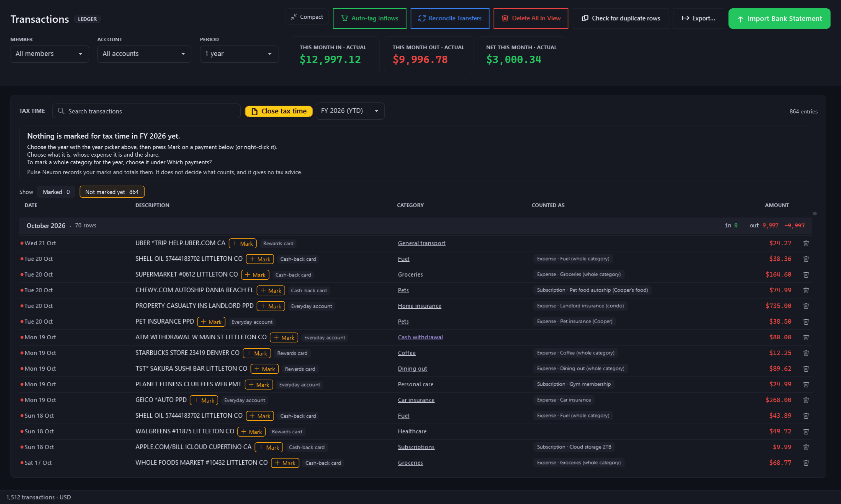
Task: Open the Cash withdrawal category link
Action: pyautogui.click(x=420, y=337)
